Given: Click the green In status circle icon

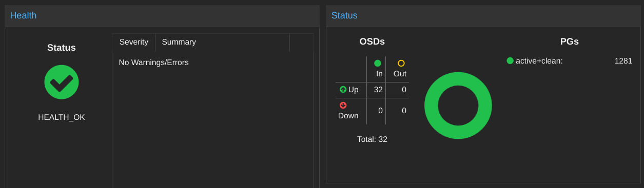Looking at the screenshot, I should 378,63.
